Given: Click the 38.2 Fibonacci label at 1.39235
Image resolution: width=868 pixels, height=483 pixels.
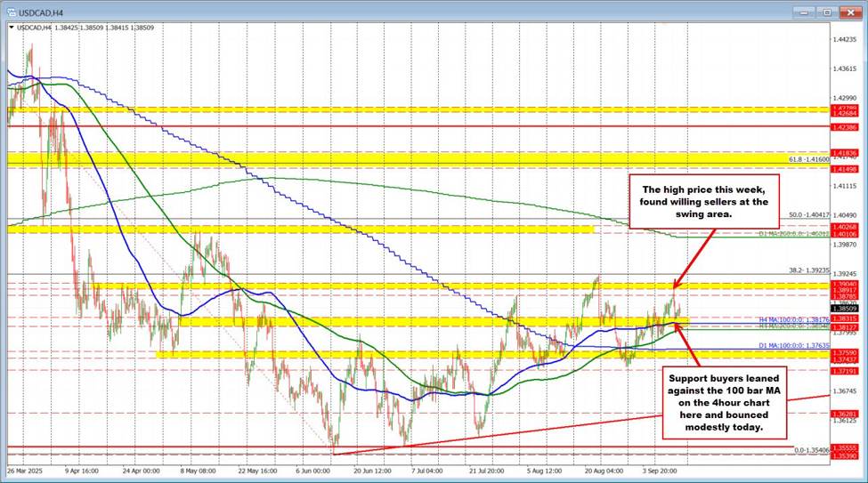Looking at the screenshot, I should 809,270.
